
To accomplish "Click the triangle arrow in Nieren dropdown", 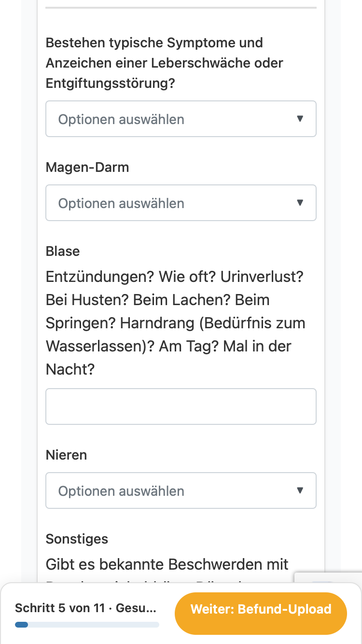I will click(x=300, y=490).
